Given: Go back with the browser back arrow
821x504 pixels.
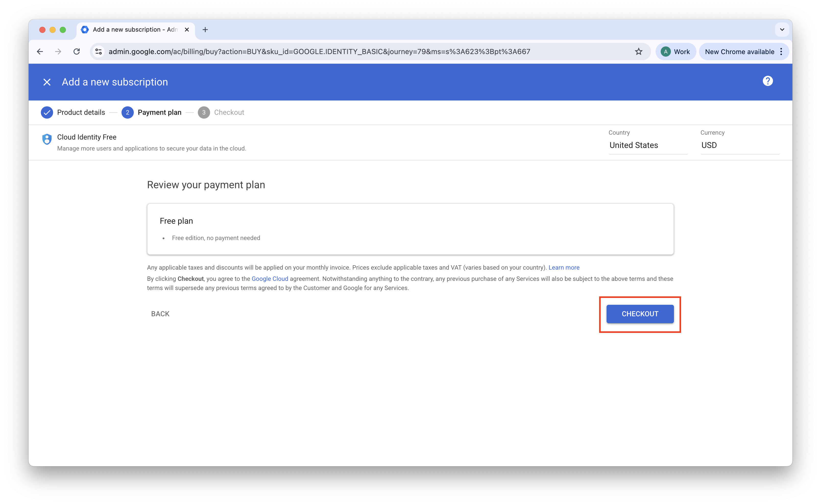Looking at the screenshot, I should (40, 52).
